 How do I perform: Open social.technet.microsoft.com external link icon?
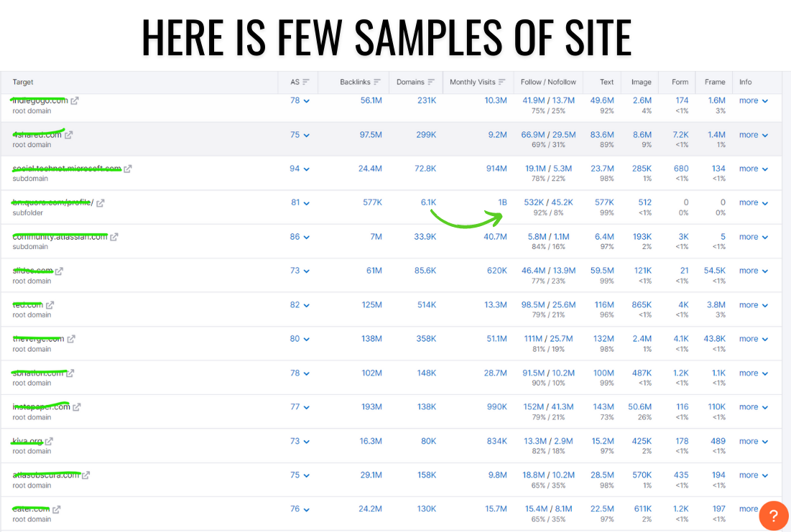(x=128, y=169)
